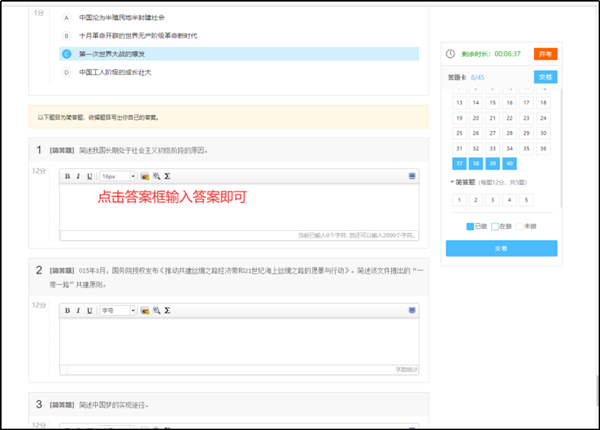Click the 已做 blue legend swatch
600x430 pixels.
click(470, 226)
